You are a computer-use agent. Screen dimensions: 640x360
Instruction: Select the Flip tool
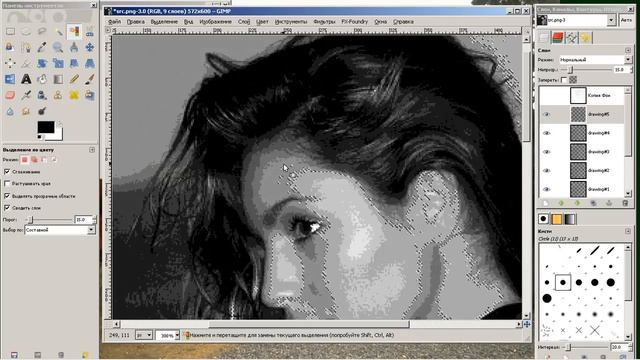(10, 79)
